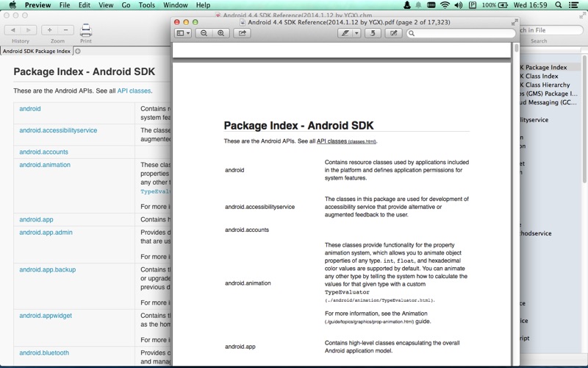Click the Zoom minus button in the CHM window
Viewport: 588px width, 368px height.
[65, 30]
